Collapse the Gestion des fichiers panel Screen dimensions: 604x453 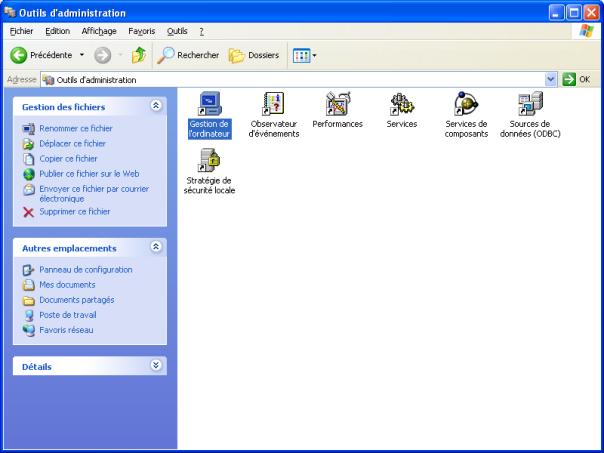coord(156,106)
